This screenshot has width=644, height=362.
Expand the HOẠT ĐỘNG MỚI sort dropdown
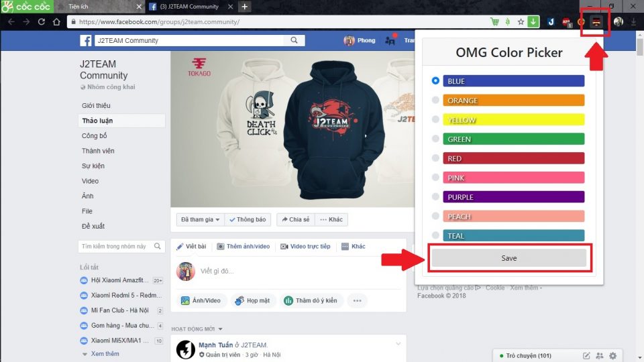pyautogui.click(x=197, y=329)
